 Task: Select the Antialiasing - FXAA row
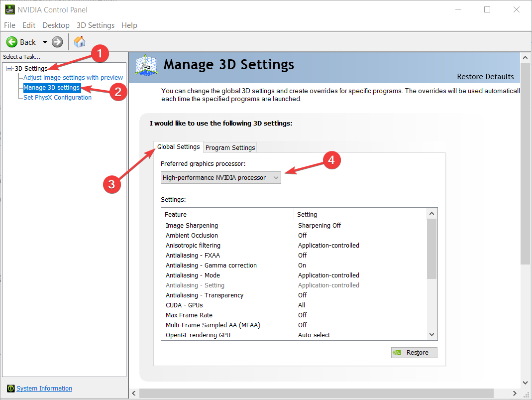coord(294,256)
